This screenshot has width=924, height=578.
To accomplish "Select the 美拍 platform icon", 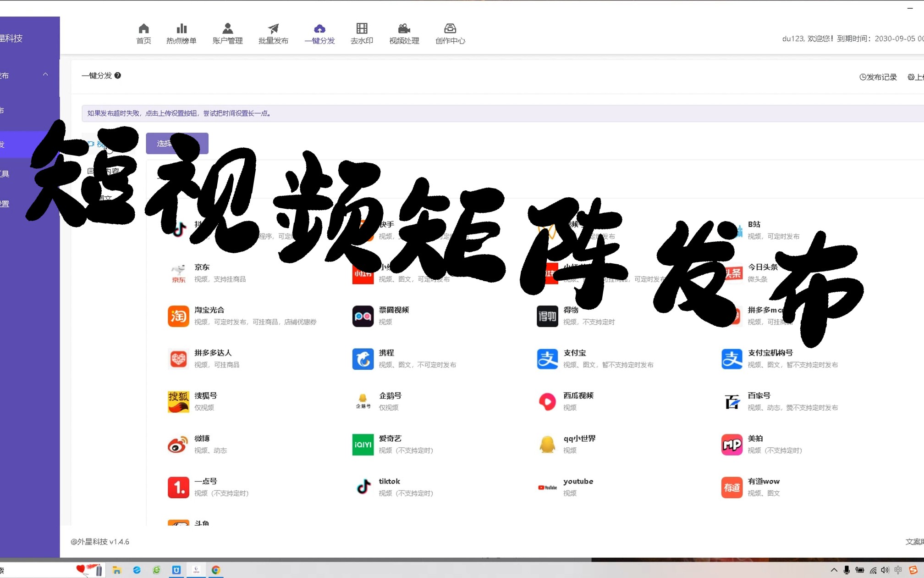I will click(x=732, y=445).
